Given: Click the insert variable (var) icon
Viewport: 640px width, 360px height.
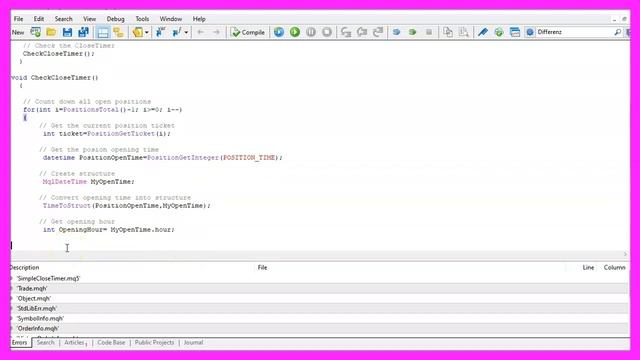Looking at the screenshot, I should click(x=160, y=32).
